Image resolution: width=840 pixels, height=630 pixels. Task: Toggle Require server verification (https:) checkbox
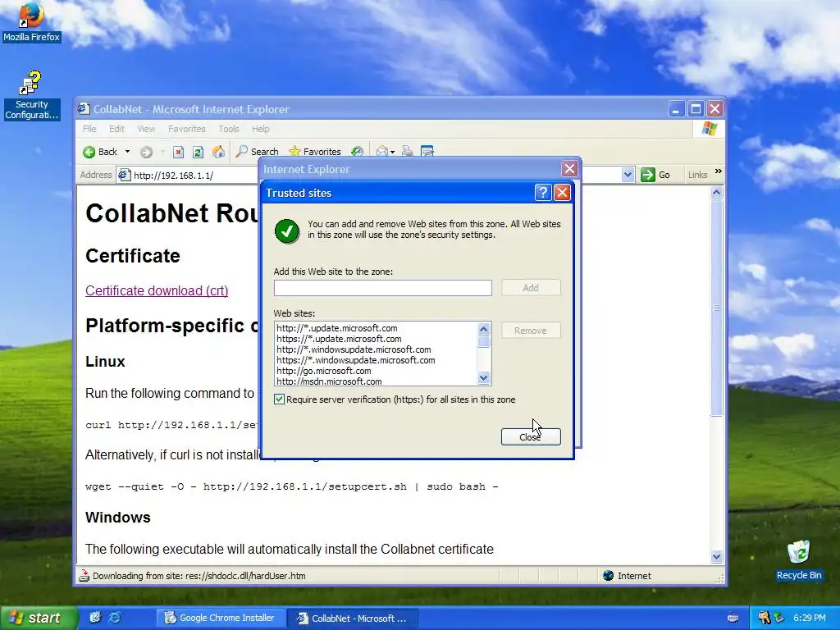[279, 399]
